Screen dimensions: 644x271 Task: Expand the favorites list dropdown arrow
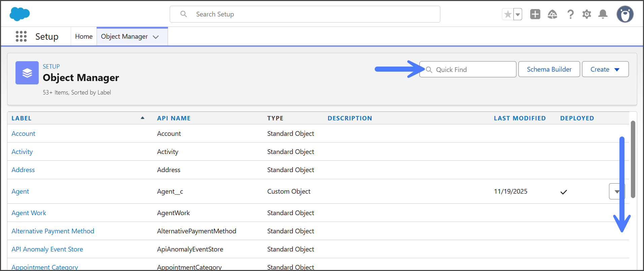pos(518,14)
